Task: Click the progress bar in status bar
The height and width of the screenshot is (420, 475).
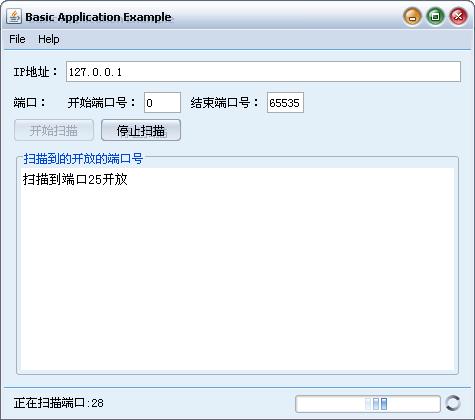Action: tap(368, 404)
